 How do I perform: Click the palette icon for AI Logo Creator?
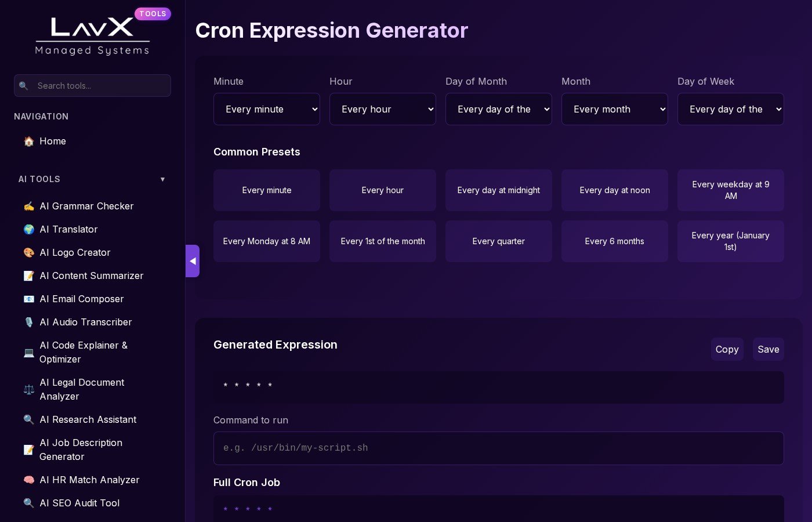[x=28, y=253]
